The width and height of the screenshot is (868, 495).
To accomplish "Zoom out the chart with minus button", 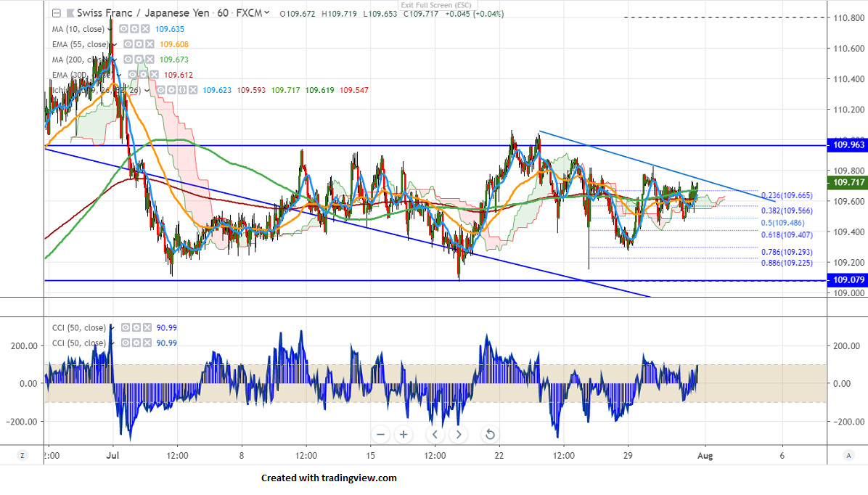I will click(x=380, y=435).
